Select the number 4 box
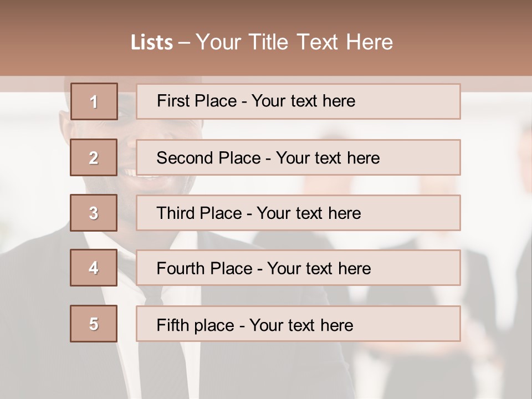Screen dimensions: 532x399 point(94,268)
